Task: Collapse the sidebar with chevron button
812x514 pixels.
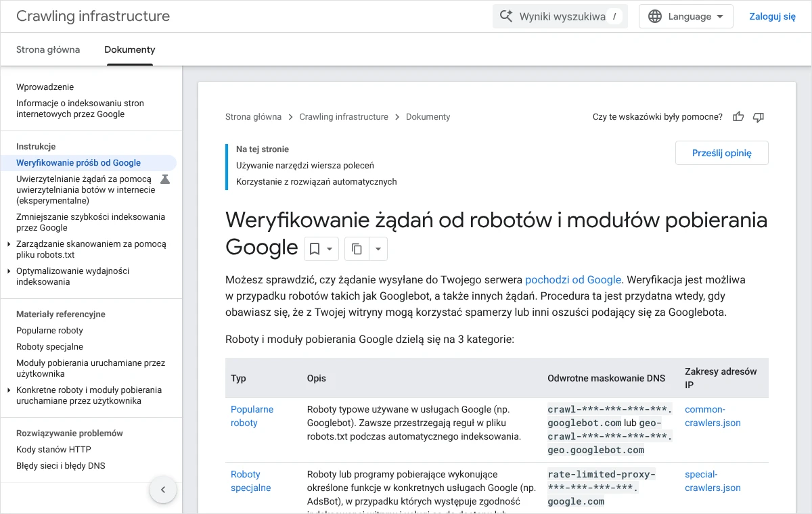Action: pos(163,490)
